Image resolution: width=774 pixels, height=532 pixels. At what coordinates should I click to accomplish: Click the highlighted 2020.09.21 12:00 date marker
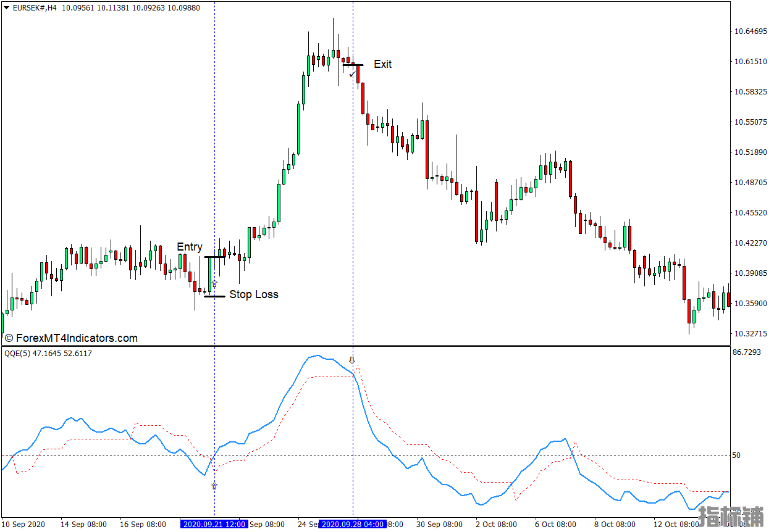(214, 525)
